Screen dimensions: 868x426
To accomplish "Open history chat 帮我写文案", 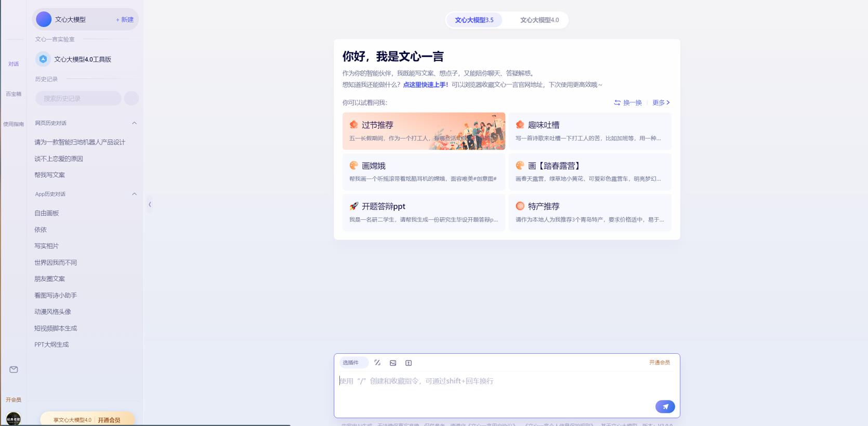I will 49,175.
